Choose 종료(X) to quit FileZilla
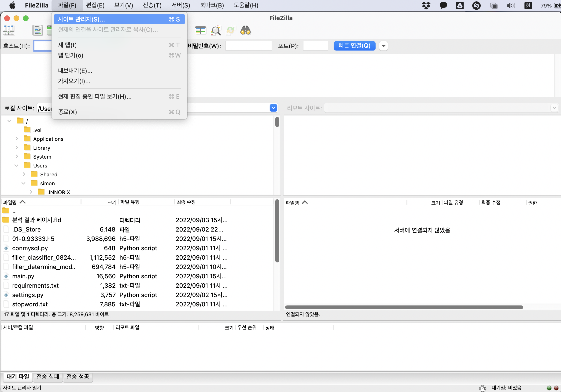This screenshot has height=392, width=561. [119, 112]
